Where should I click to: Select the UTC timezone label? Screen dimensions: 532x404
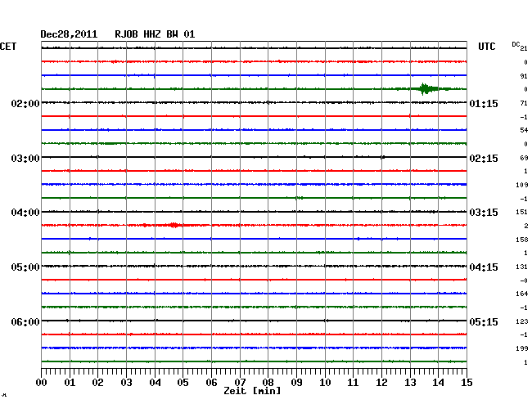click(x=486, y=47)
